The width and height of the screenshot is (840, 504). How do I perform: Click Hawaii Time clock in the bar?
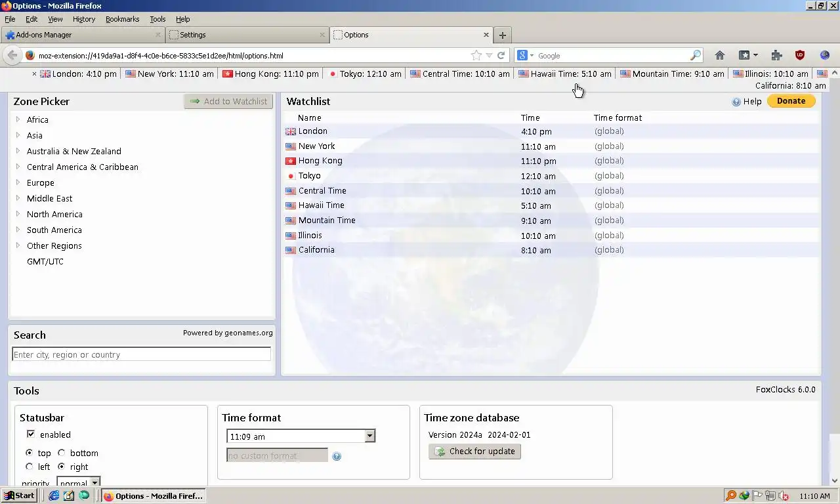coord(564,74)
